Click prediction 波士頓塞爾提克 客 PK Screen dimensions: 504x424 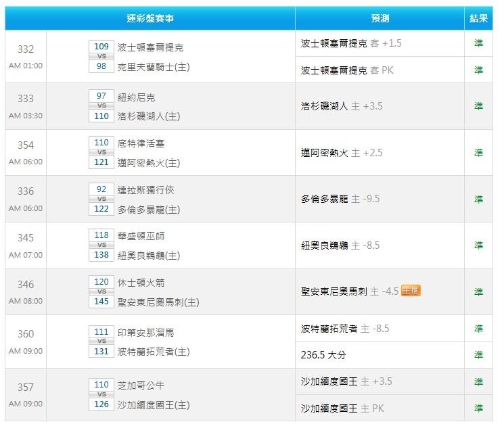[347, 70]
